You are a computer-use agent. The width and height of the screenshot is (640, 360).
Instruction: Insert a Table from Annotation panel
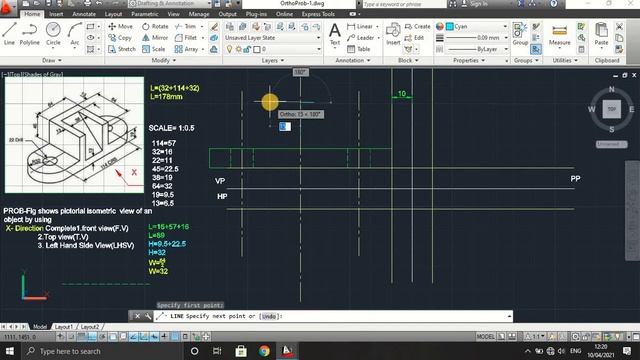point(359,49)
